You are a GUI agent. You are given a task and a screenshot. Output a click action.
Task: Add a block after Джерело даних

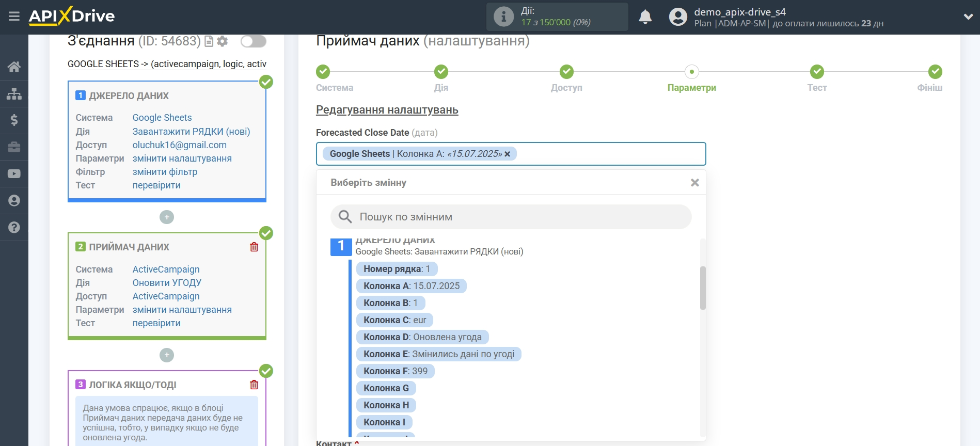pos(167,217)
